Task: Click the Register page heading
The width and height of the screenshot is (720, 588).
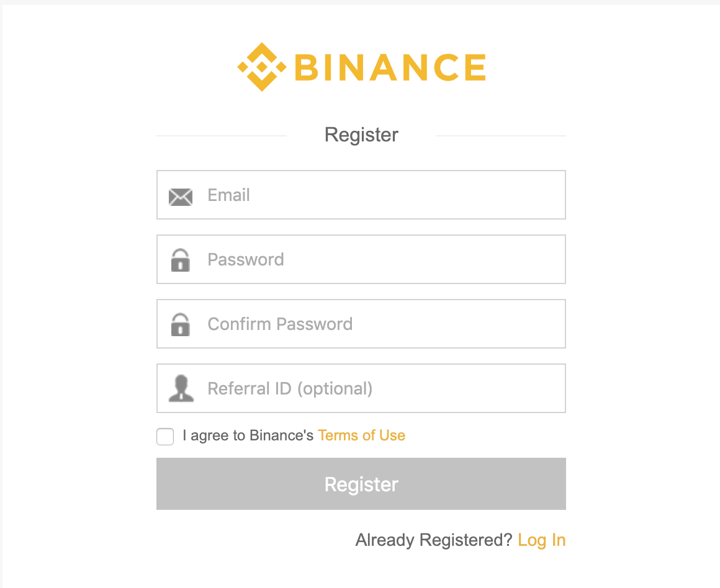Action: (x=361, y=135)
